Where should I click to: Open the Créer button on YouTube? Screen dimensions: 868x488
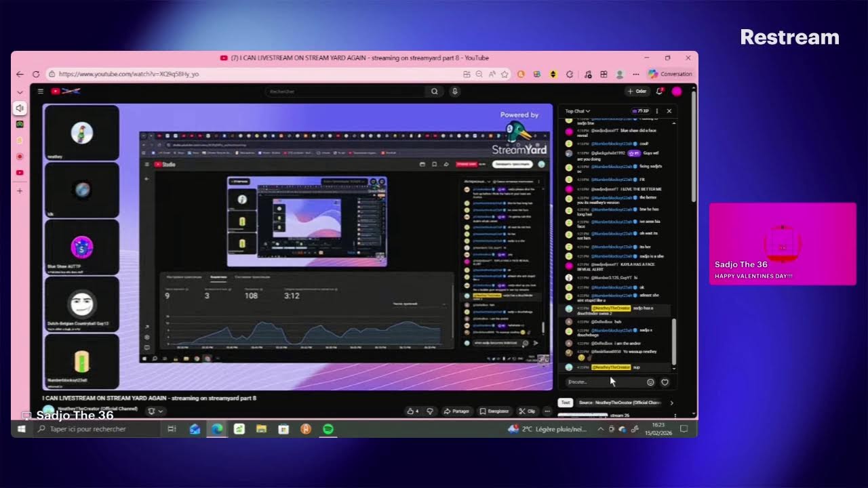tap(637, 91)
